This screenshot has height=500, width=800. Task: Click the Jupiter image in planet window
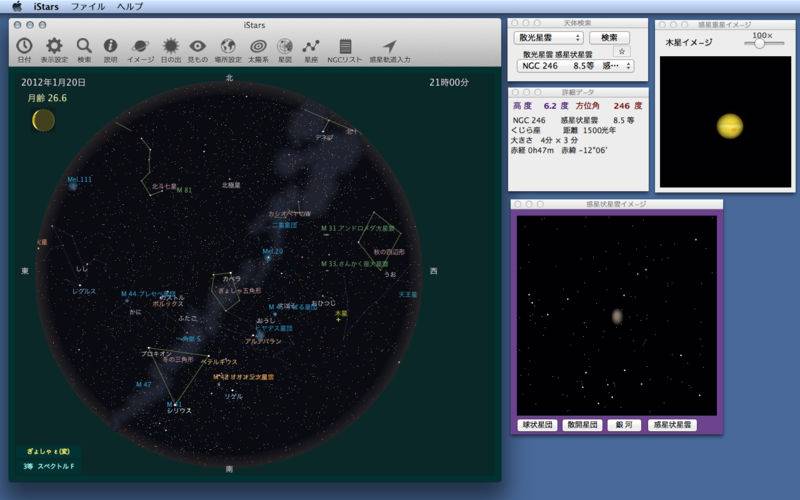coord(730,126)
